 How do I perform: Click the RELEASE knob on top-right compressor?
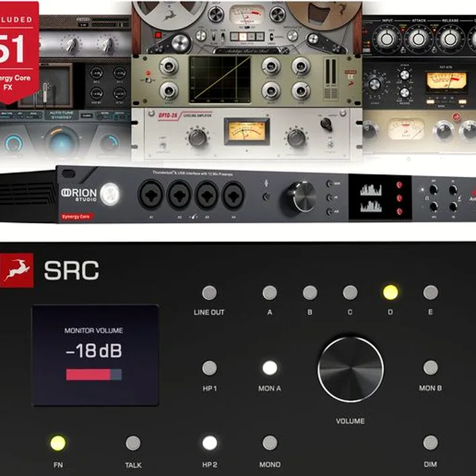tap(450, 39)
